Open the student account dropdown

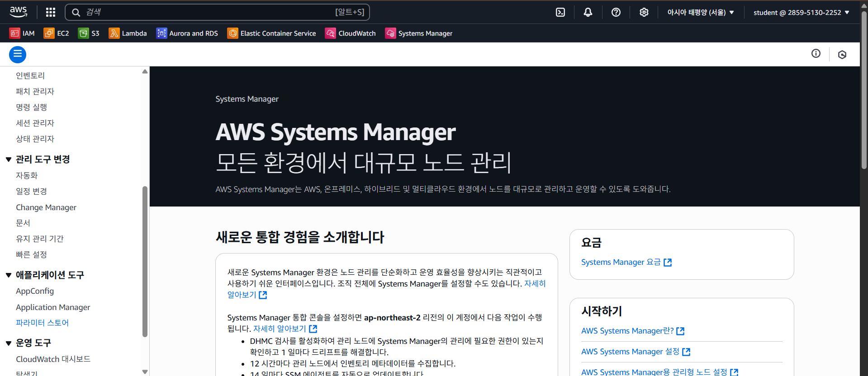point(802,12)
